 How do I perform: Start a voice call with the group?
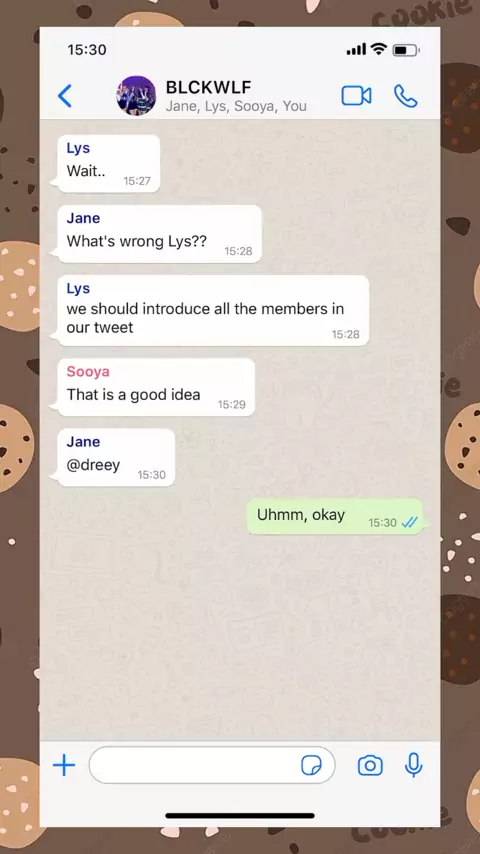point(405,96)
